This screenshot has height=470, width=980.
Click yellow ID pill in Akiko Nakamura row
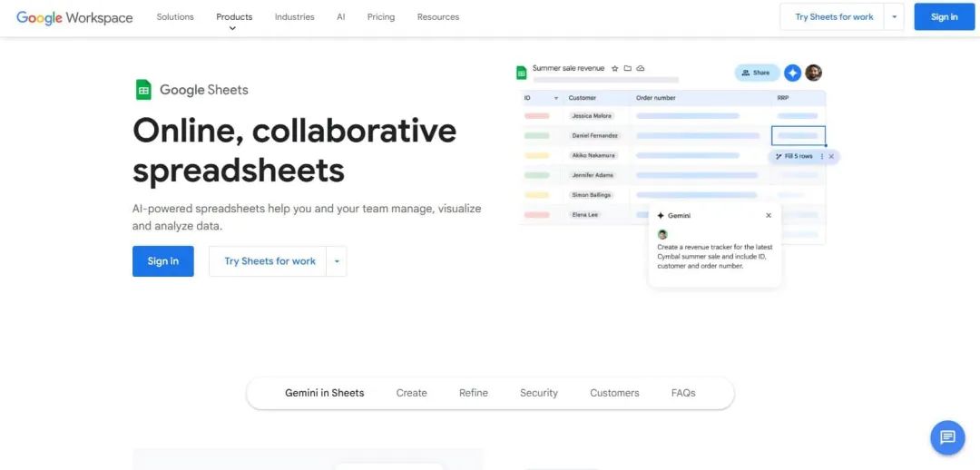pos(537,155)
